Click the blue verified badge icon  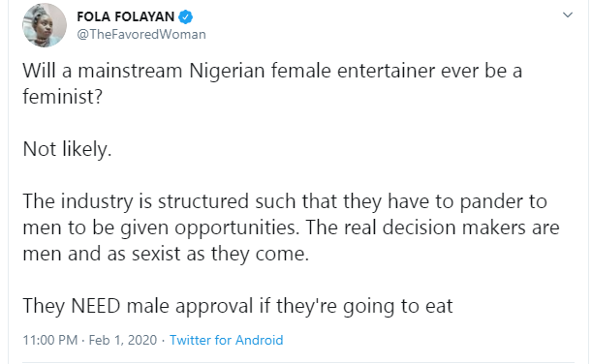coord(186,17)
